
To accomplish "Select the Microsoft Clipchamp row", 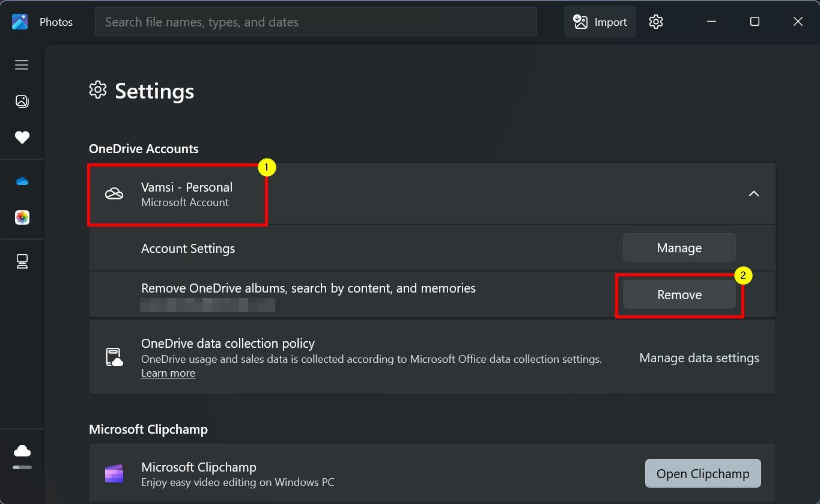I will click(432, 473).
